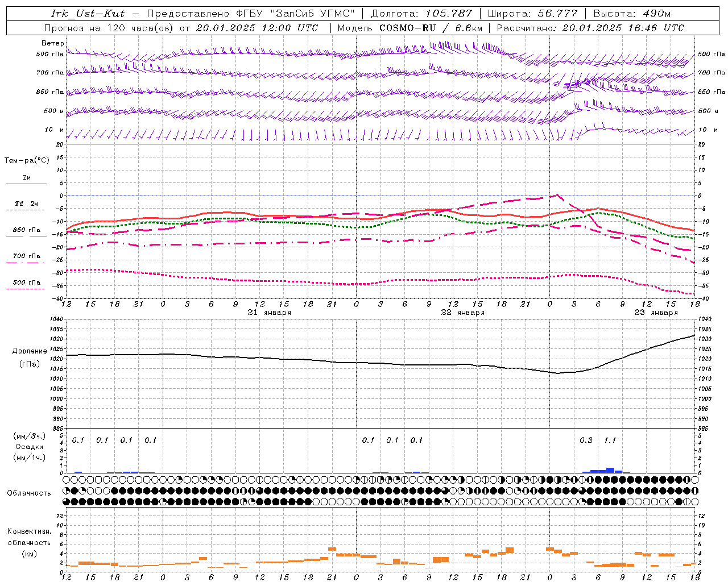Image resolution: width=728 pixels, height=582 pixels.
Task: Click the Модель COSMO-RU / 6.6км text
Action: [x=410, y=27]
